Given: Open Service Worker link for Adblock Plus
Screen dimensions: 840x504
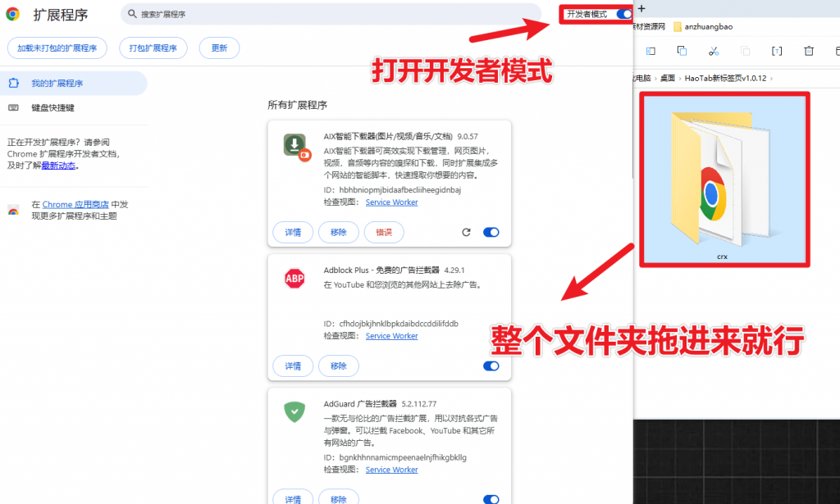Looking at the screenshot, I should 391,336.
